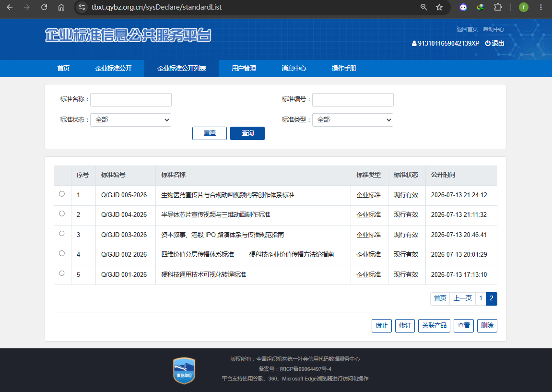Open the 标准类型 dropdown

[x=353, y=120]
